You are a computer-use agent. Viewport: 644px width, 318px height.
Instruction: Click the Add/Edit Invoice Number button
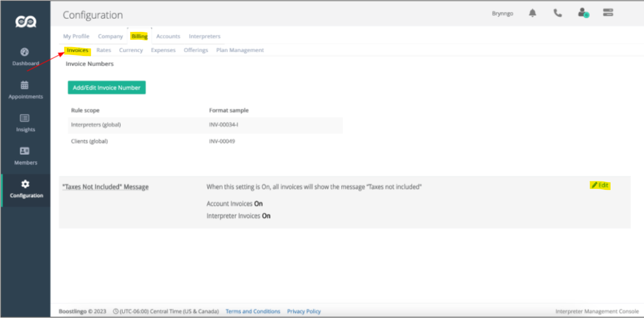(107, 87)
